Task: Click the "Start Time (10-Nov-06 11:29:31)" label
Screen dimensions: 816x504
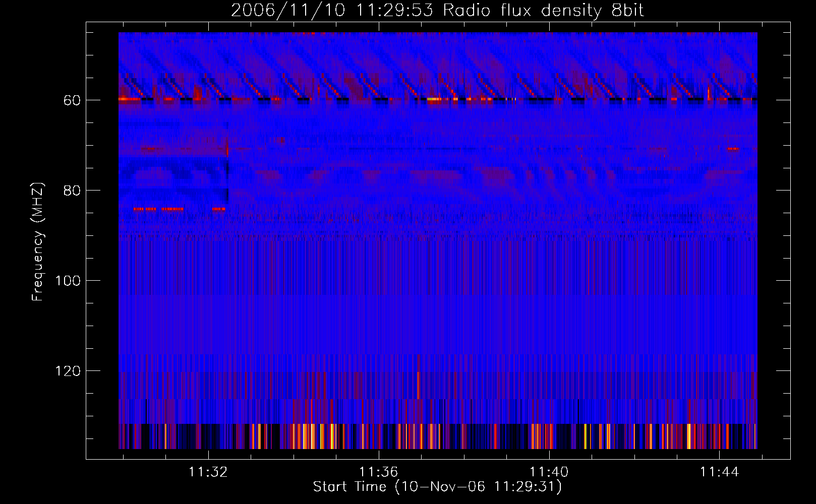Action: click(x=437, y=487)
